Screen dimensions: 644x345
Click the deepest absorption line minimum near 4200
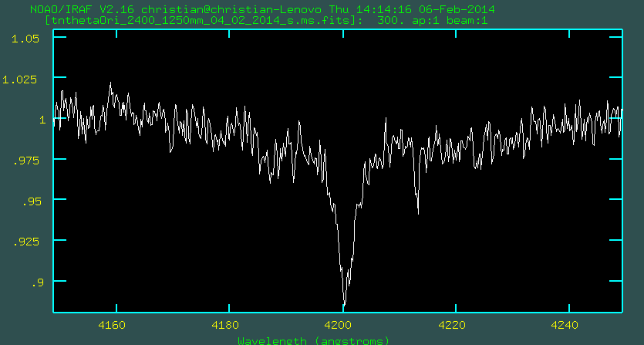coord(344,304)
